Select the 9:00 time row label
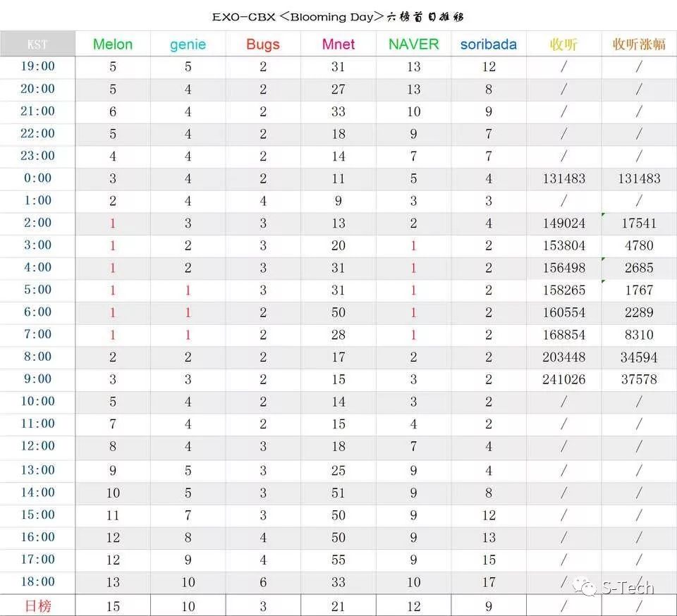This screenshot has width=677, height=616. [x=37, y=378]
